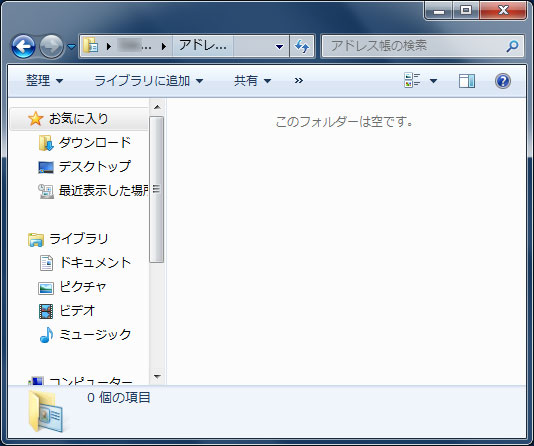Click the ビデオ filmstrip icon

coord(46,311)
